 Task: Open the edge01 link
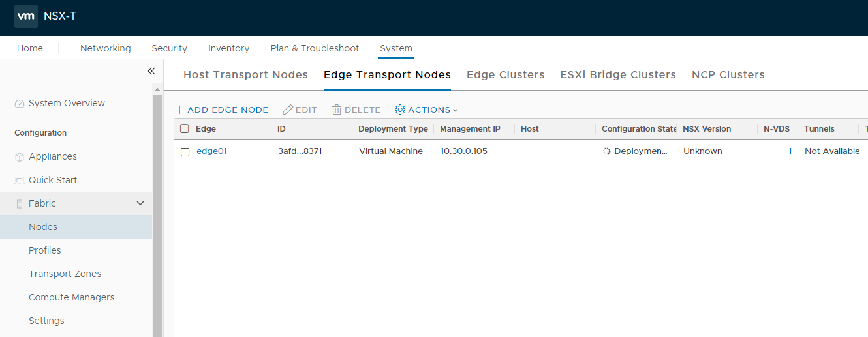[x=211, y=151]
